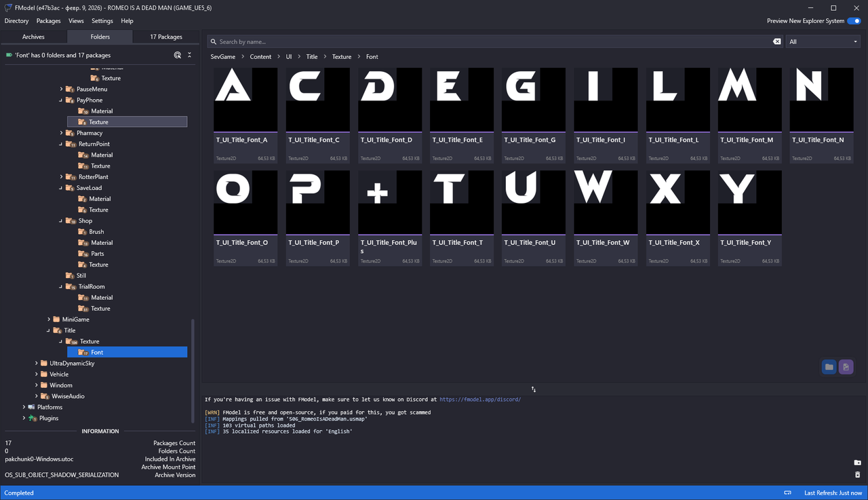Switch to the Folders tab
Viewport: 868px width, 500px height.
click(100, 37)
